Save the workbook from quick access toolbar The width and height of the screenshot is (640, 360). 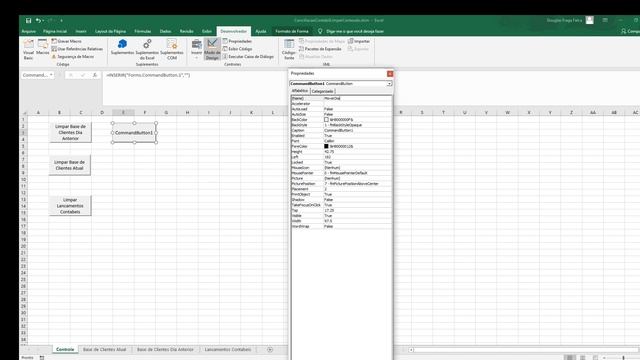28,20
